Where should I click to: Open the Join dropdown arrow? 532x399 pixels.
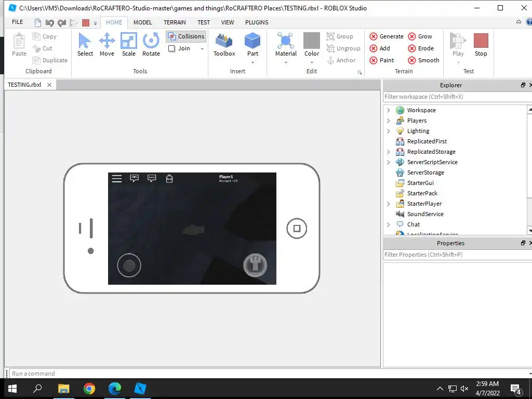pos(202,49)
